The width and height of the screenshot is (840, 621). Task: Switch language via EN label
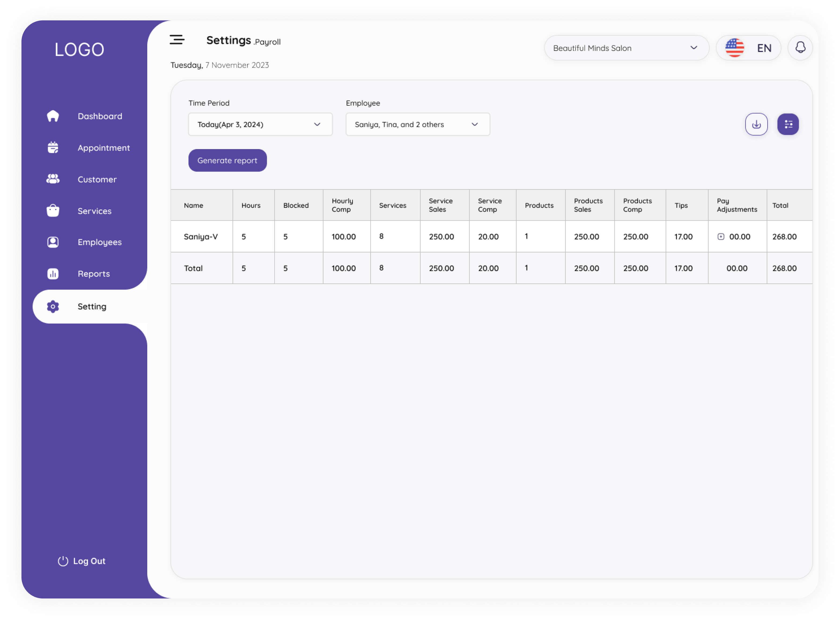click(x=764, y=48)
